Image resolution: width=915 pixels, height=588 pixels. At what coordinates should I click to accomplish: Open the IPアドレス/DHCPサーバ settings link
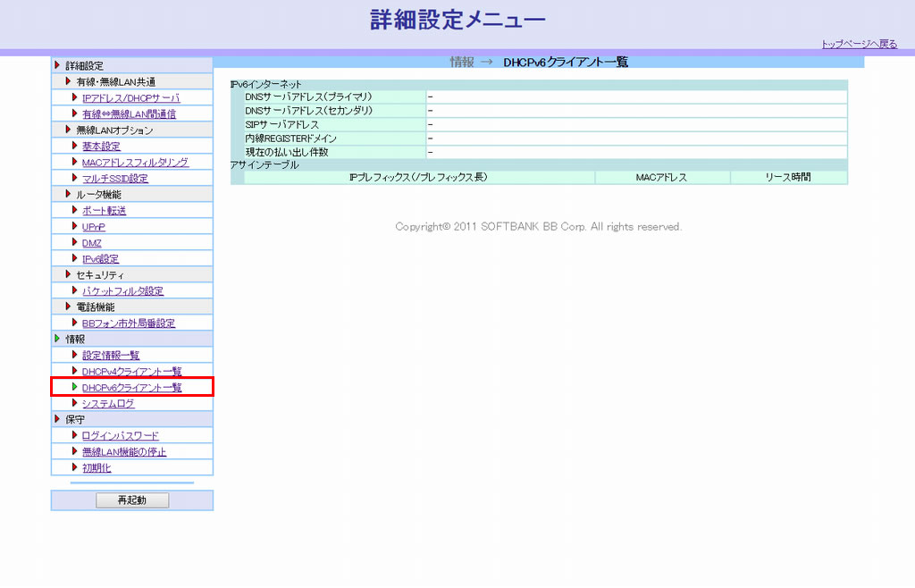(x=130, y=97)
